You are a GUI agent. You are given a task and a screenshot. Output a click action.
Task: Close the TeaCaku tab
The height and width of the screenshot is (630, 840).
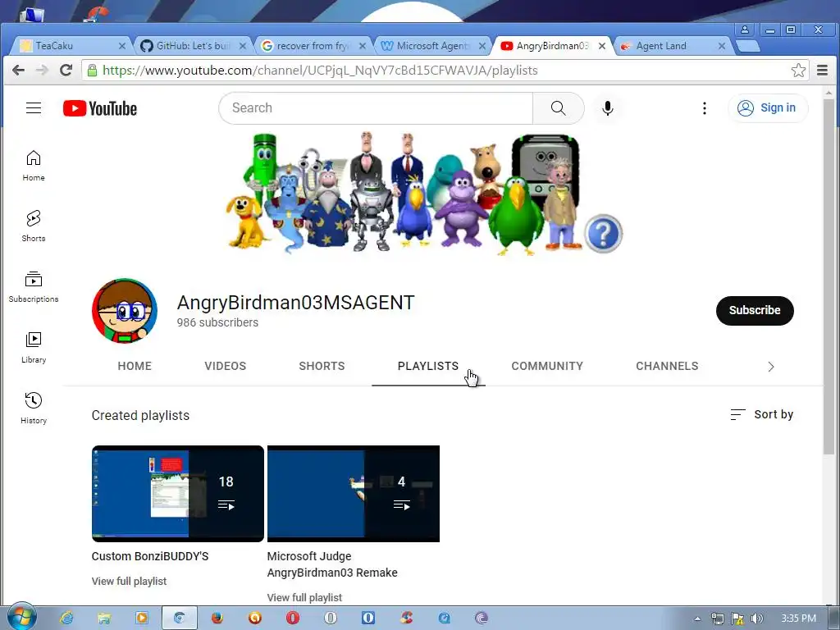[x=121, y=46]
